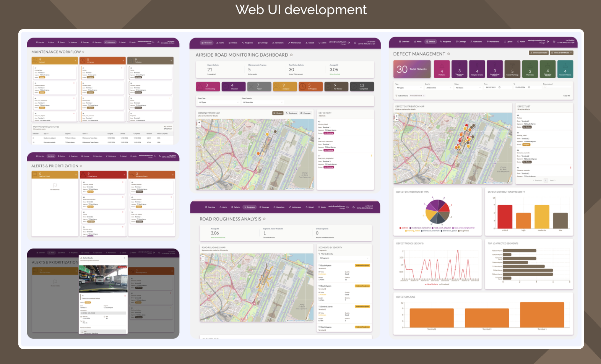
Task: Click Team column filter icon in Past Maintenance Activities
Action: pyautogui.click(x=87, y=134)
